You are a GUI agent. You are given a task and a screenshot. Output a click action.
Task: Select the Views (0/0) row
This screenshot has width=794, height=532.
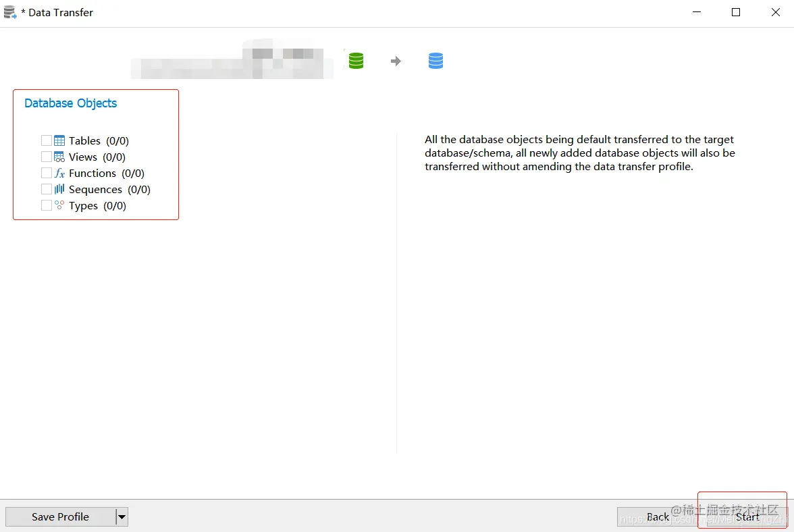coord(83,157)
